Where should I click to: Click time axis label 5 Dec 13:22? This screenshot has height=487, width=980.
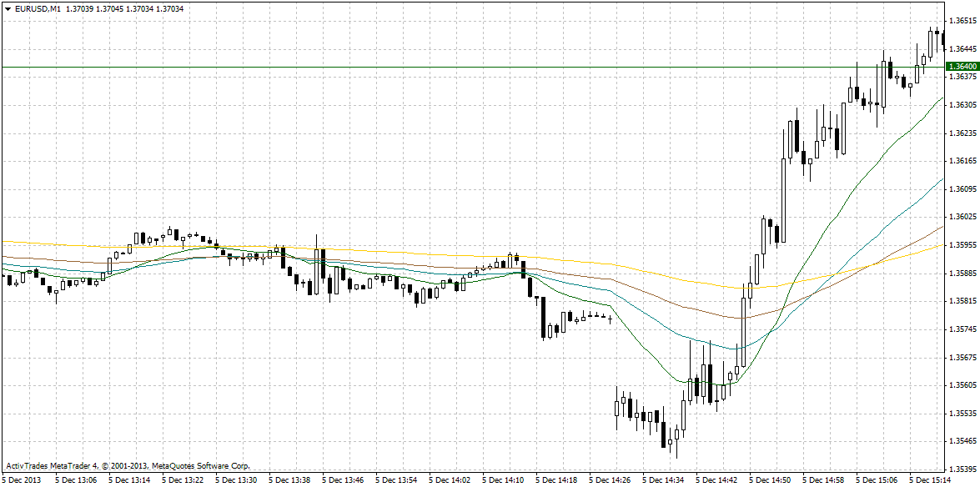(183, 480)
